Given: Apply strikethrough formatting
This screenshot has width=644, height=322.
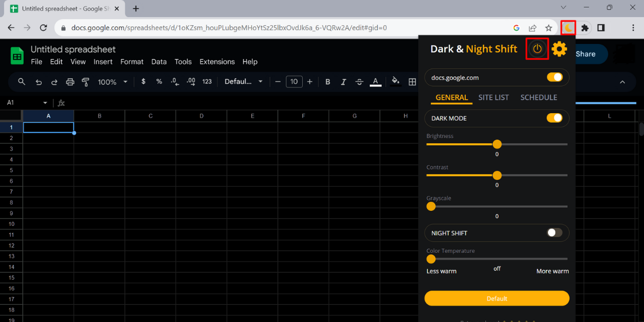Looking at the screenshot, I should pos(359,82).
